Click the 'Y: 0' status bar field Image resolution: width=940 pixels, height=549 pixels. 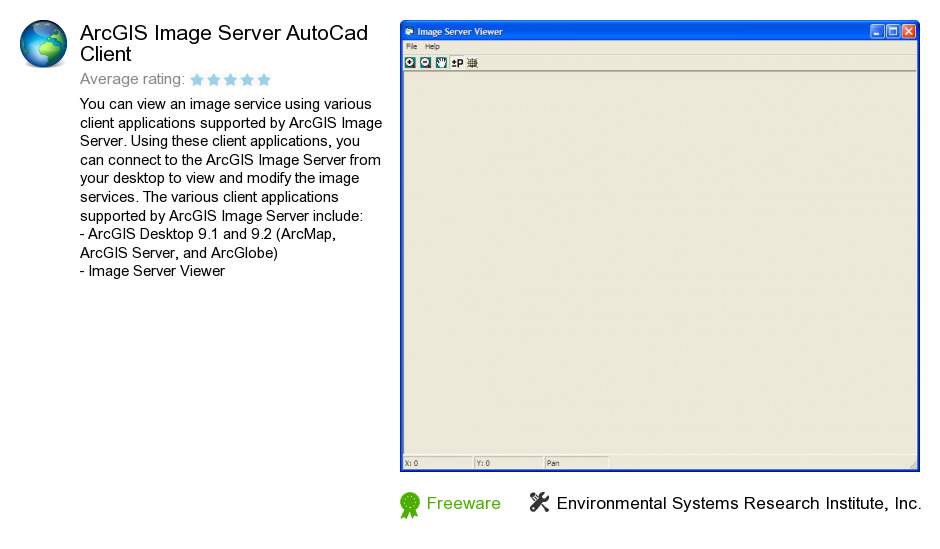(x=508, y=463)
